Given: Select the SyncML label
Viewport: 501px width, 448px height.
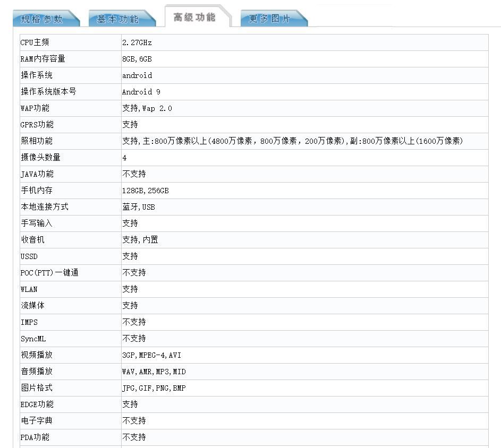Looking at the screenshot, I should point(33,339).
